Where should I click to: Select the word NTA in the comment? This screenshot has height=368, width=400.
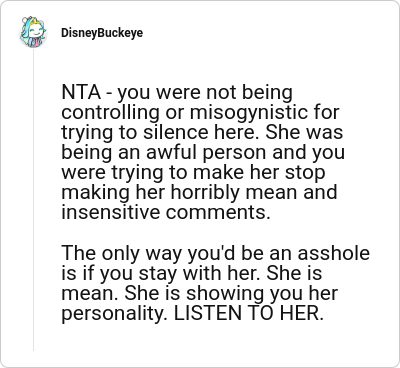click(81, 93)
